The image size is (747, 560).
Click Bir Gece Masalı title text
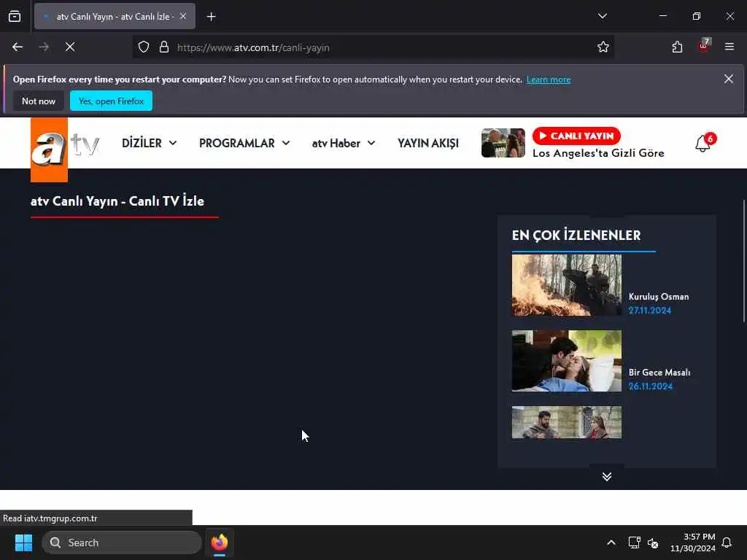coord(659,373)
